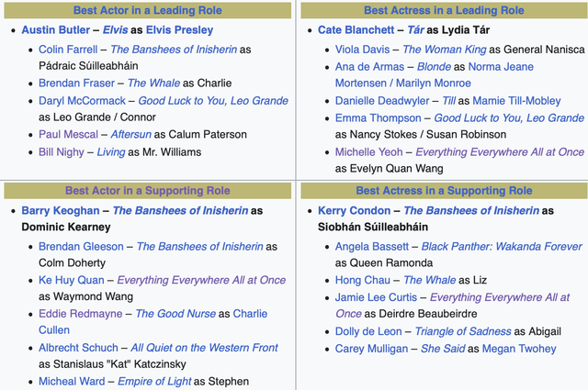Image resolution: width=588 pixels, height=390 pixels.
Task: Open The Banshees of Inisherin link next to Kerry Condon
Action: tap(471, 210)
